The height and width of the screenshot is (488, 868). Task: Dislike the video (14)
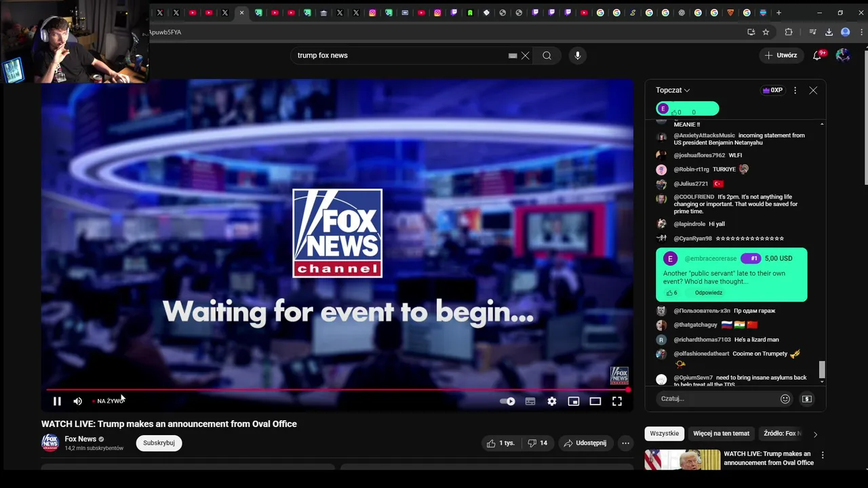click(x=537, y=443)
